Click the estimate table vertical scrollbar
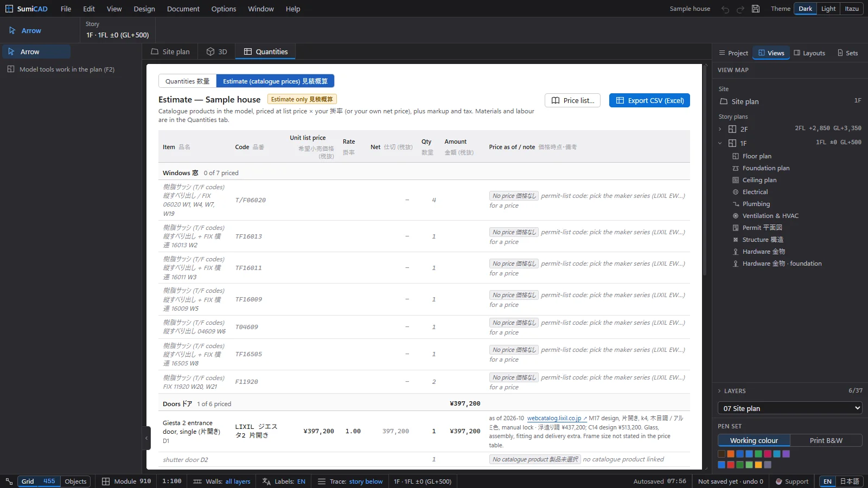 [704, 171]
